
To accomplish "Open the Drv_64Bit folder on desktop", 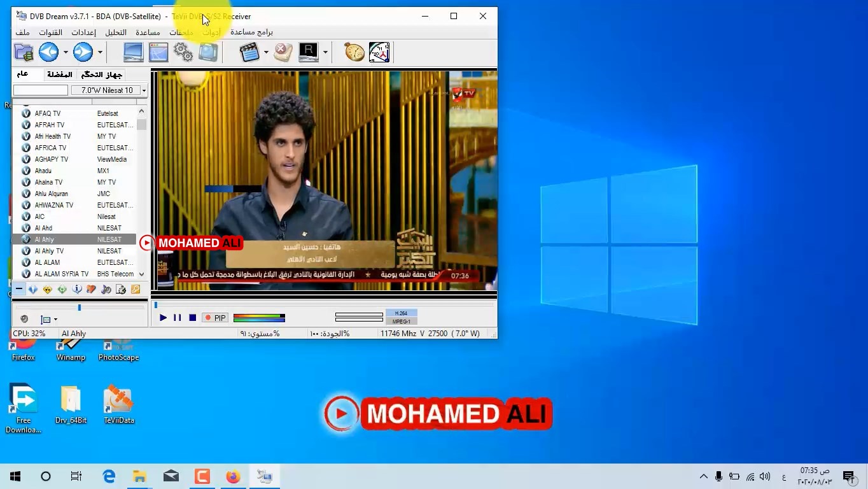I will (x=71, y=404).
